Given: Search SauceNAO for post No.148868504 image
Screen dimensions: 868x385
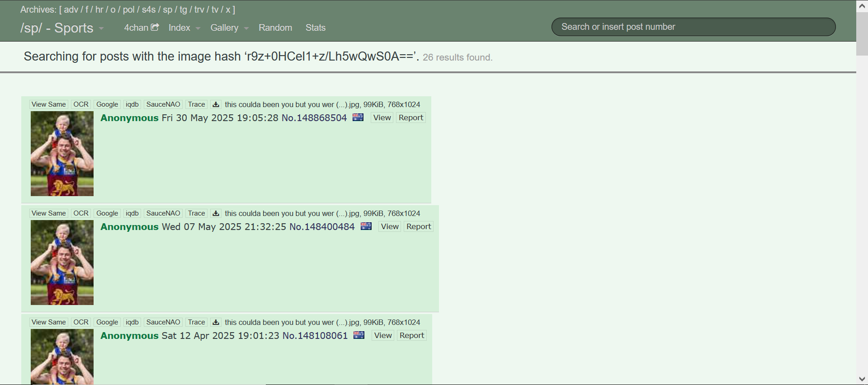Looking at the screenshot, I should 163,104.
